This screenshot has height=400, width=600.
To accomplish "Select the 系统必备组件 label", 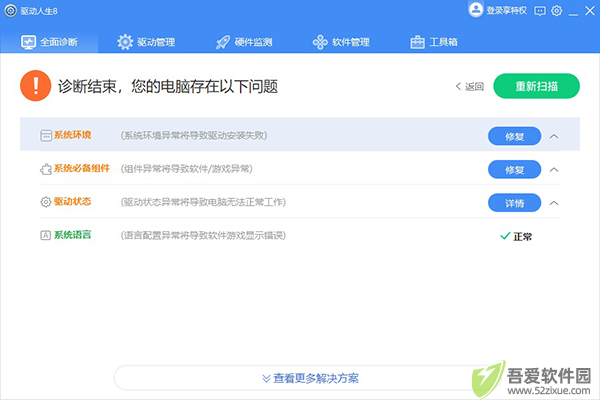I will [x=82, y=168].
